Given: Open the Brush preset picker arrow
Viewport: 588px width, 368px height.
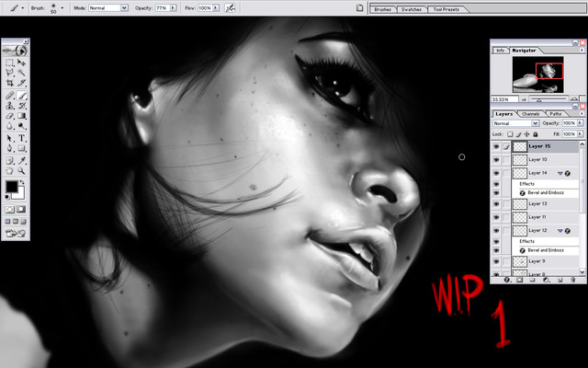Looking at the screenshot, I should click(62, 7).
